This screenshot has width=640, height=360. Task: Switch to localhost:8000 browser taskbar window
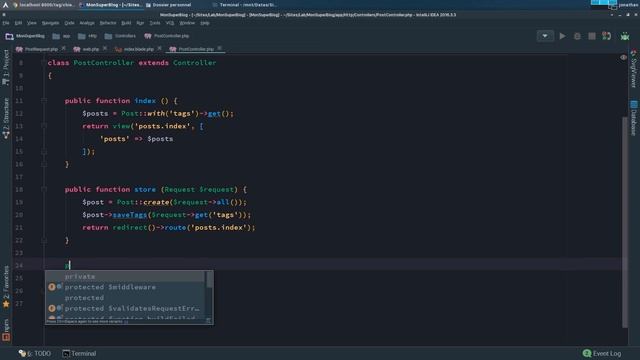[x=43, y=5]
